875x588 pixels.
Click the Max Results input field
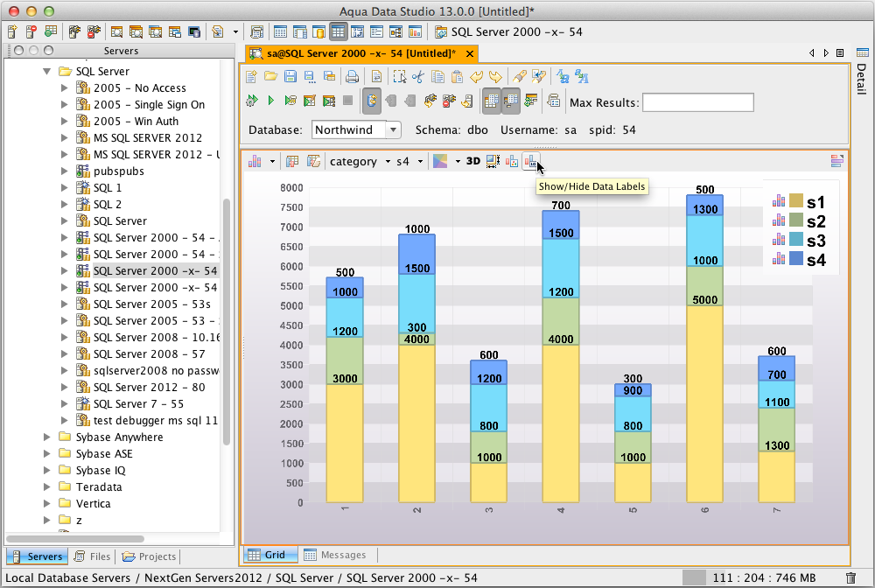click(x=697, y=102)
